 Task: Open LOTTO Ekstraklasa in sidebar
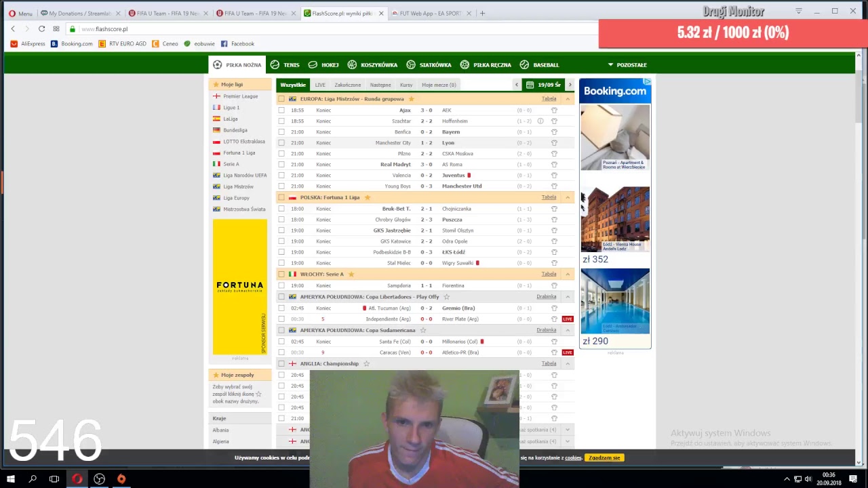coord(244,142)
